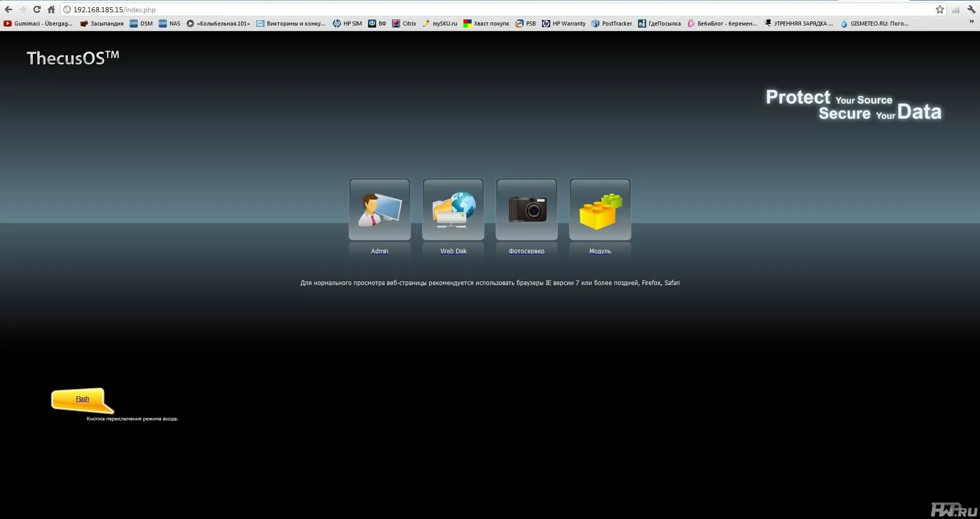Click the site info icon in address bar
The image size is (980, 519).
[67, 10]
